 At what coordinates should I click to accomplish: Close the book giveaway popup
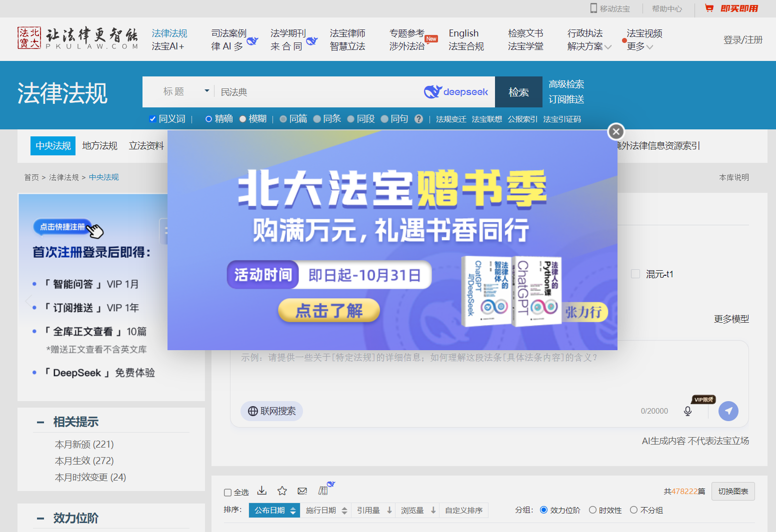[x=616, y=131]
